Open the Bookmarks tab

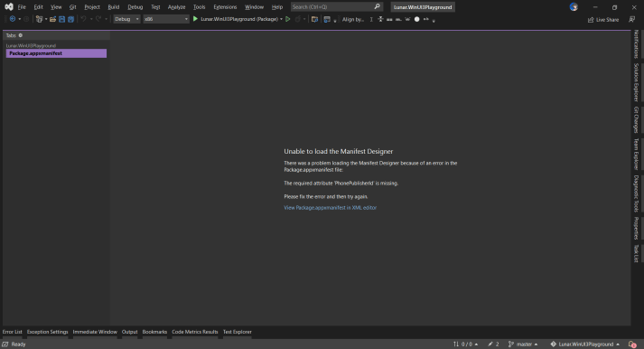[154, 332]
